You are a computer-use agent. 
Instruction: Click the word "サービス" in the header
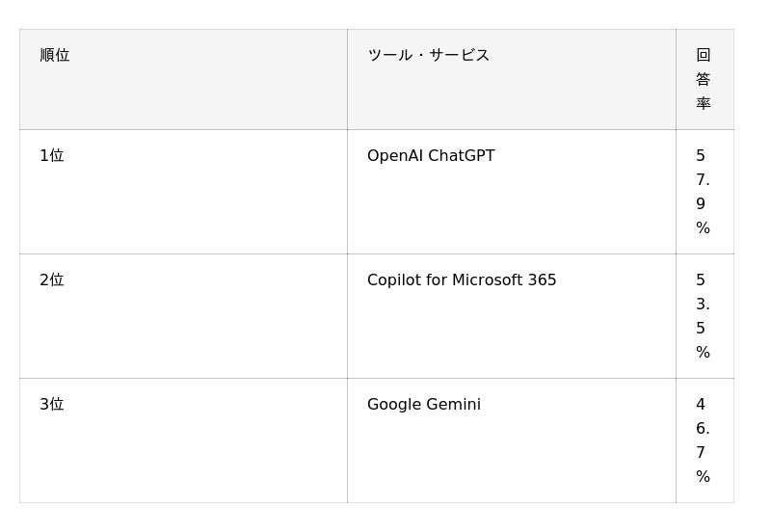[460, 56]
